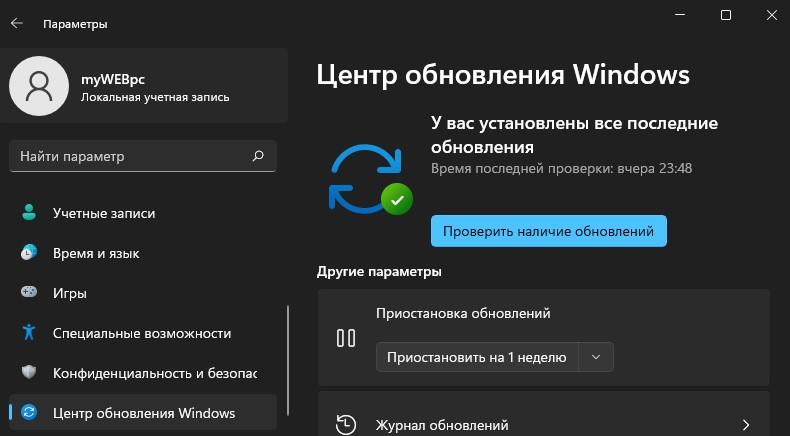Click the Приостановка обновлений label
Image resolution: width=790 pixels, height=436 pixels.
463,313
